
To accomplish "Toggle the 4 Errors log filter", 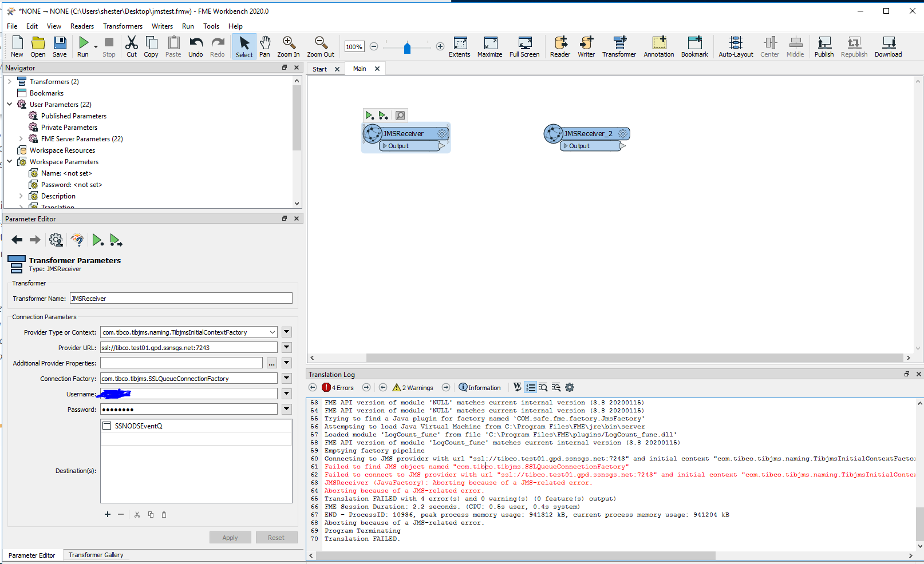I will pyautogui.click(x=338, y=387).
